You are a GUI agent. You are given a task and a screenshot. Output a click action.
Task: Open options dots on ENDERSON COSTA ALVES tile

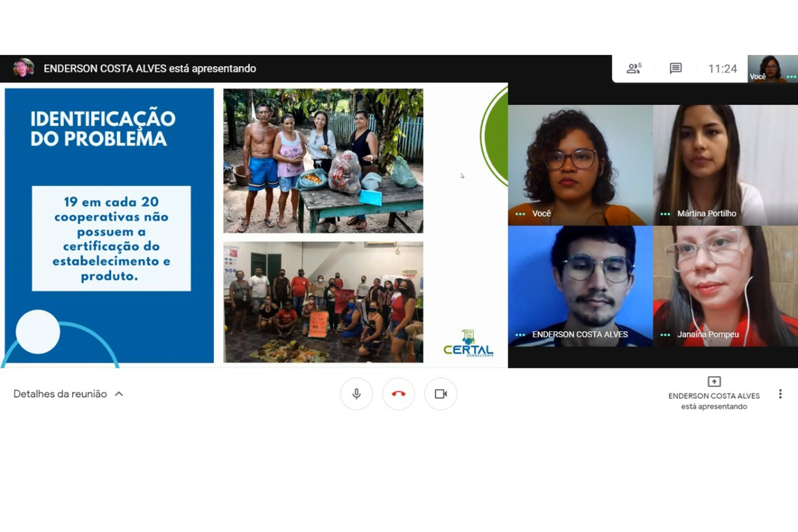[520, 335]
